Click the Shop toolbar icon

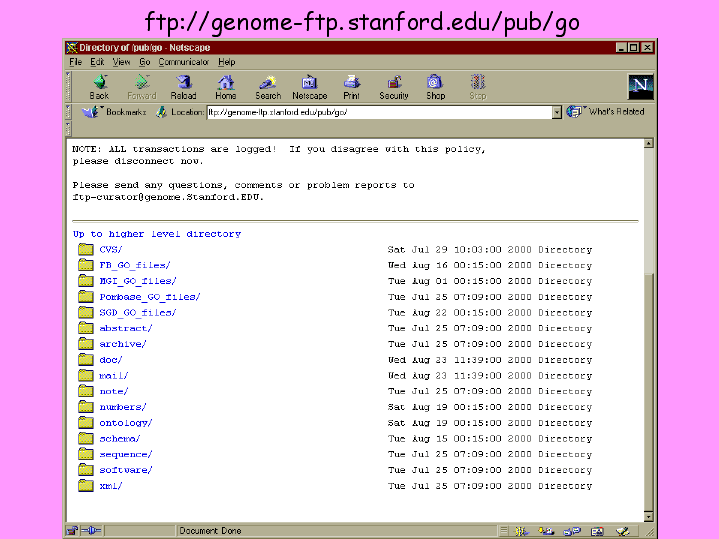click(435, 86)
